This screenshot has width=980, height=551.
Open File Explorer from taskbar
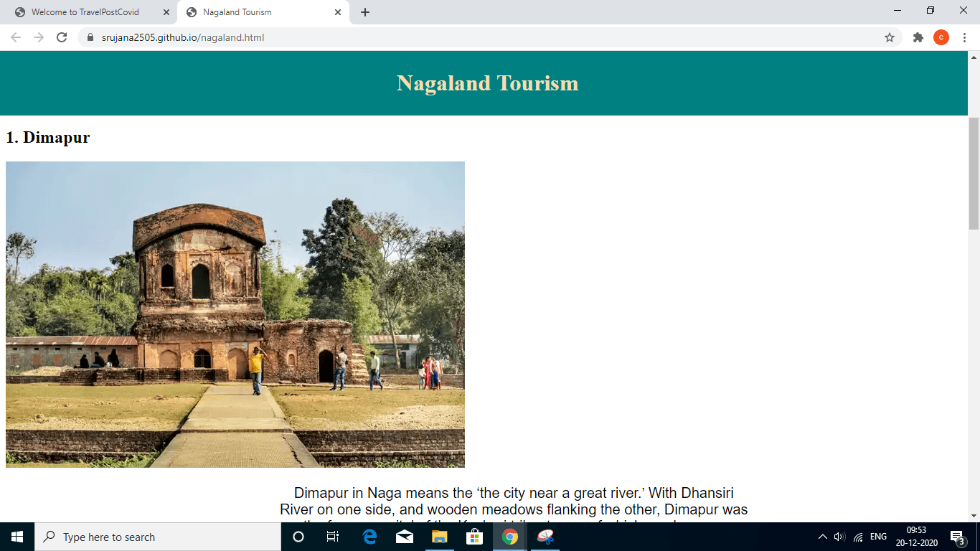tap(440, 537)
